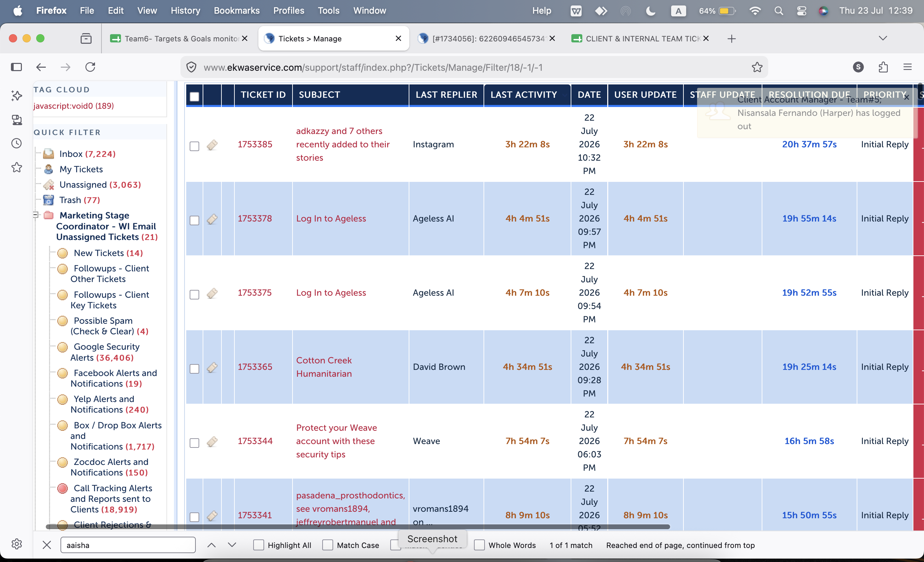Open History clock icon in sidebar
The width and height of the screenshot is (924, 562).
pyautogui.click(x=16, y=143)
